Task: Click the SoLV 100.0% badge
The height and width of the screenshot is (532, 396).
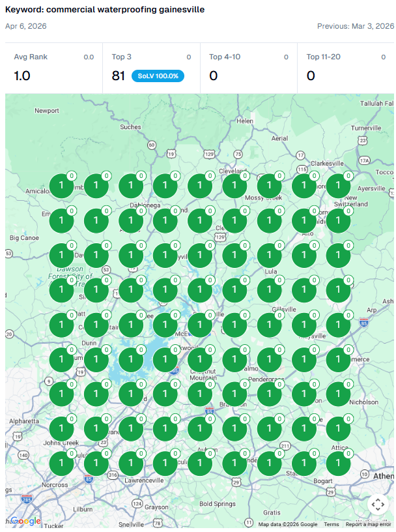Action: [158, 76]
